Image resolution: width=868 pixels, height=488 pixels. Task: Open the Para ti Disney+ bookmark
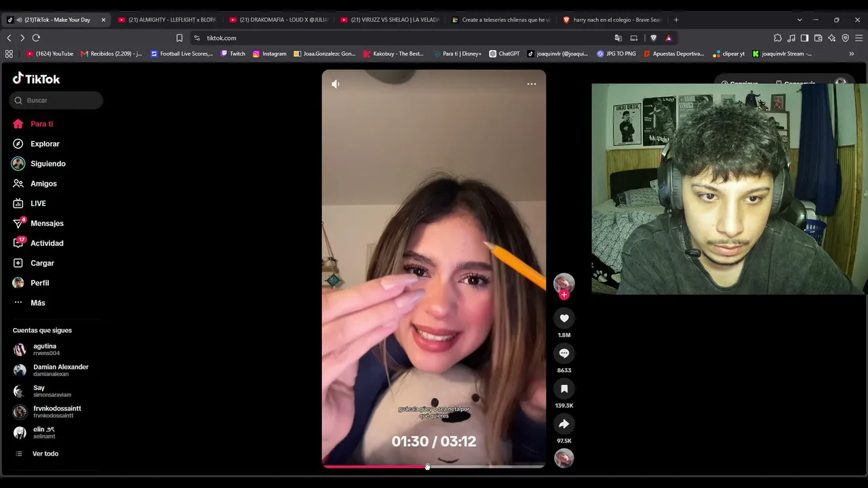tap(457, 54)
